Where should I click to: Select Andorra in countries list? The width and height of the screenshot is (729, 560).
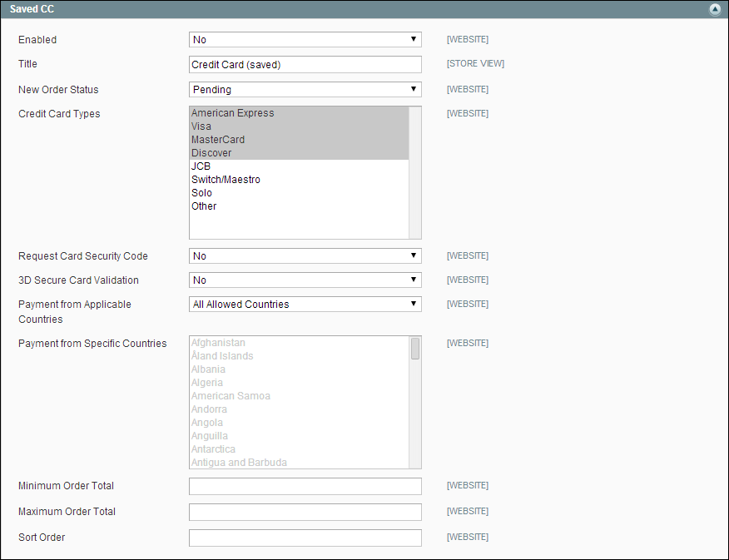(300, 409)
